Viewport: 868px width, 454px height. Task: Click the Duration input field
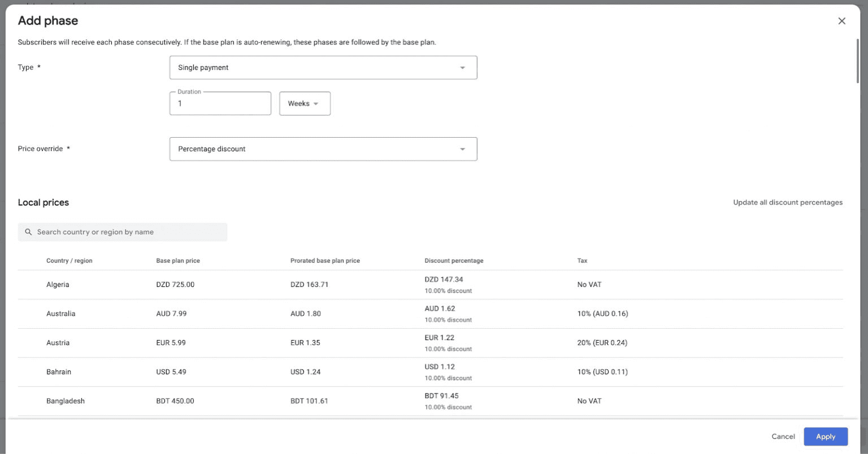point(220,103)
